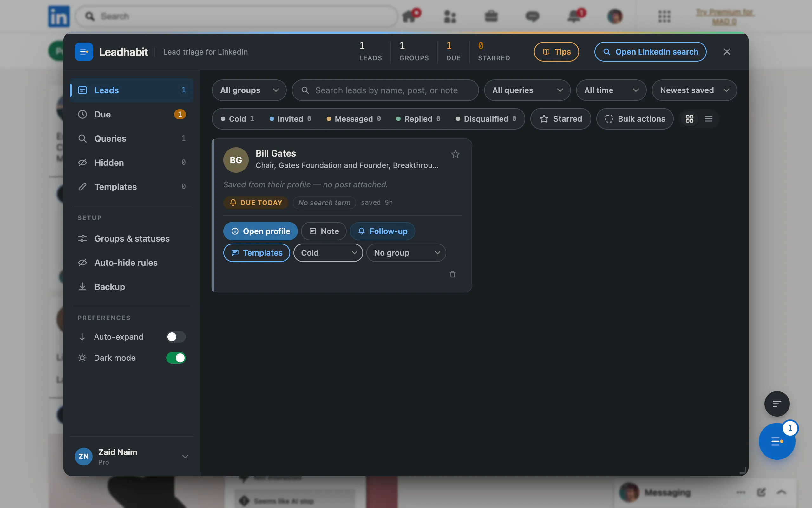812x508 pixels.
Task: Set a Follow-up for Bill Gates
Action: coord(382,231)
